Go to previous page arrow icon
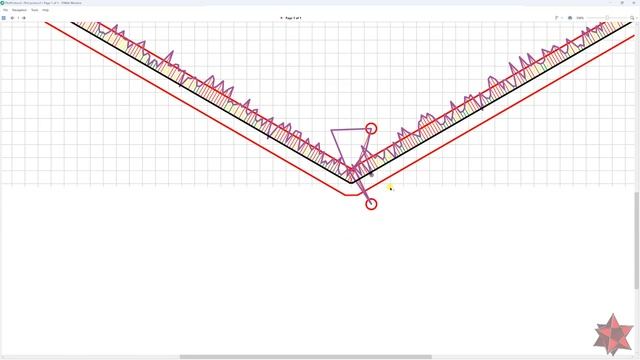This screenshot has width=640, height=360. pos(12,18)
